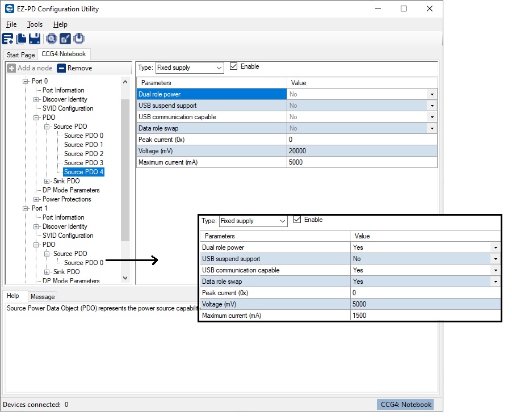
Task: Click the chip with pencil toolbar icon
Action: point(65,39)
